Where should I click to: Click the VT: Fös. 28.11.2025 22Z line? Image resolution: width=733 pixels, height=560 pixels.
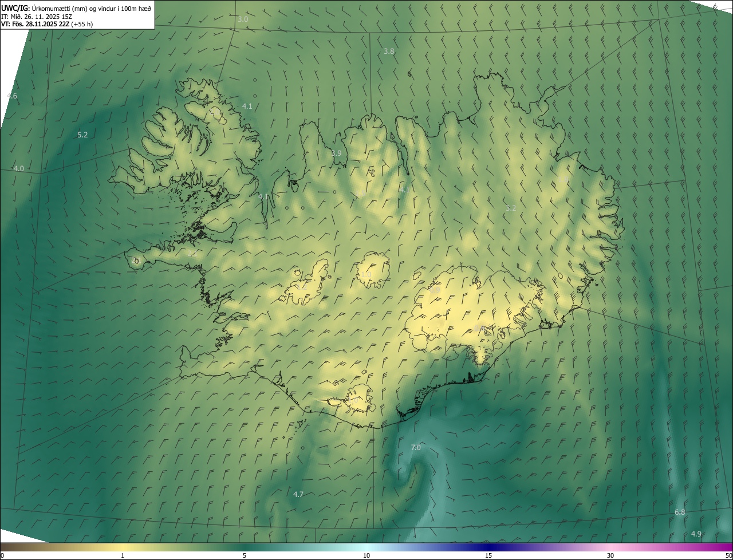pos(47,25)
